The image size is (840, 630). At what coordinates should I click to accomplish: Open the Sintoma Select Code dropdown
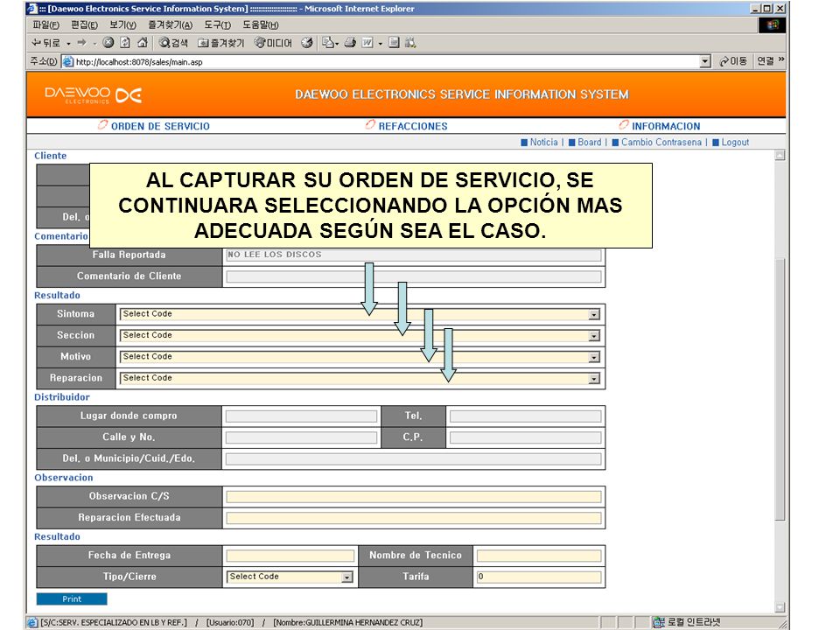pos(360,314)
